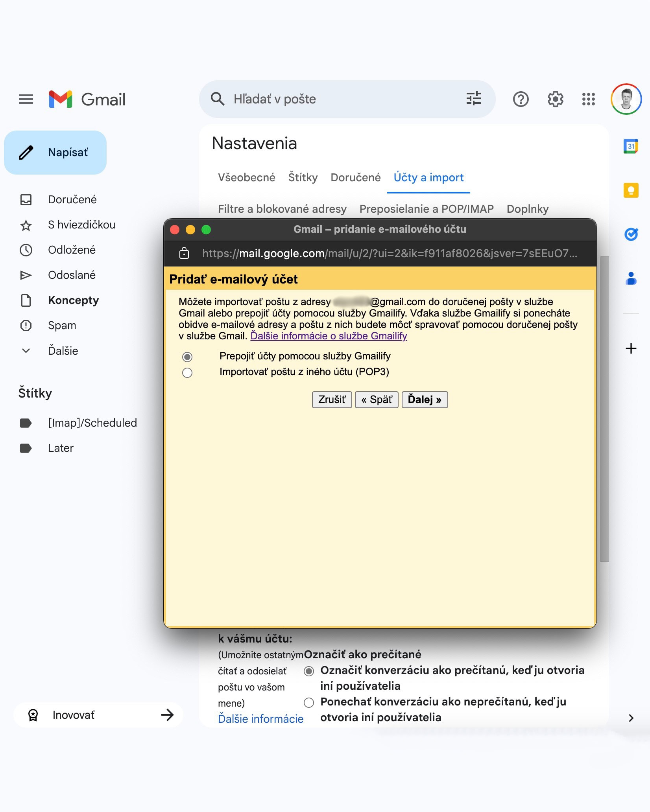The height and width of the screenshot is (812, 650).
Task: Select Ponechať konverzáciu ako neprečítanú radio
Action: pos(309,702)
